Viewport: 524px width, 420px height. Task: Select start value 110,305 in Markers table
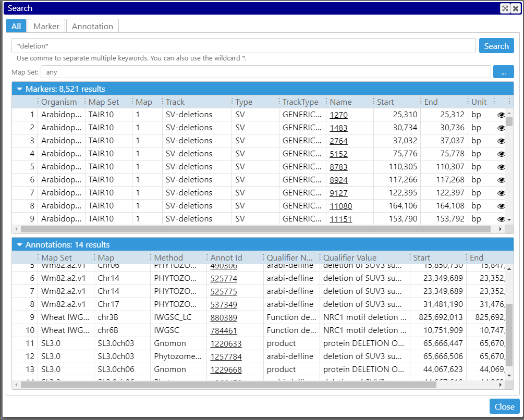(x=397, y=167)
